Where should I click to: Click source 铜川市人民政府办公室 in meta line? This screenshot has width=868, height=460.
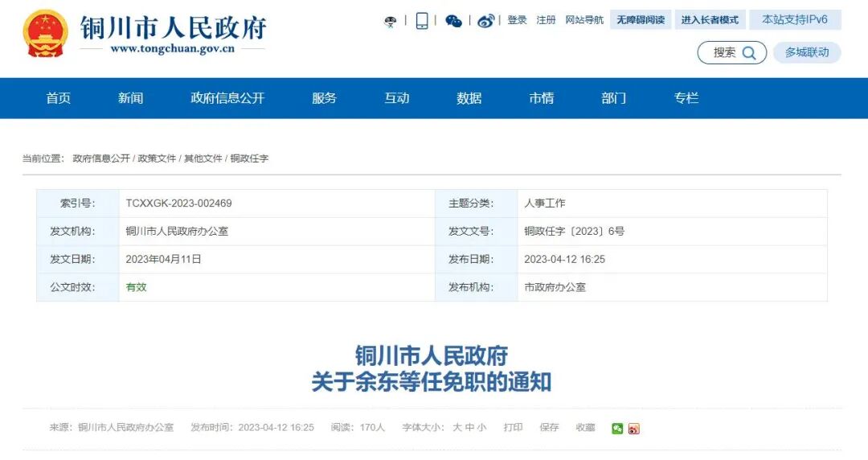[125, 428]
